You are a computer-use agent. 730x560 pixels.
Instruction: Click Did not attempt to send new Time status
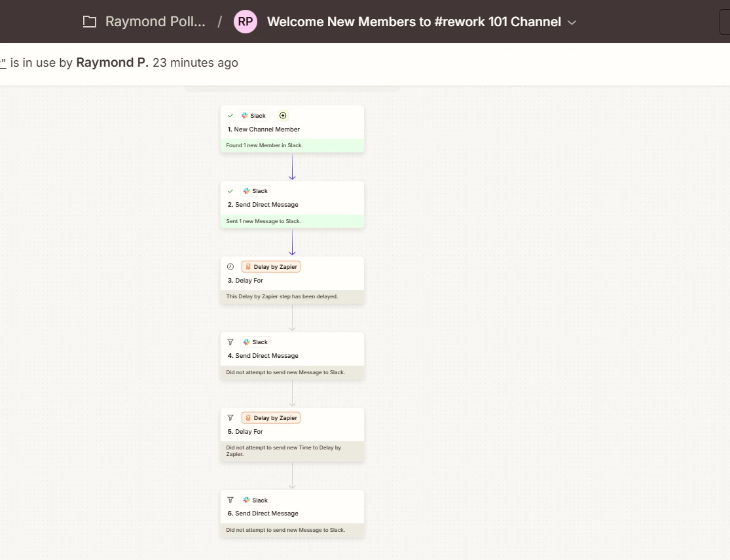293,451
